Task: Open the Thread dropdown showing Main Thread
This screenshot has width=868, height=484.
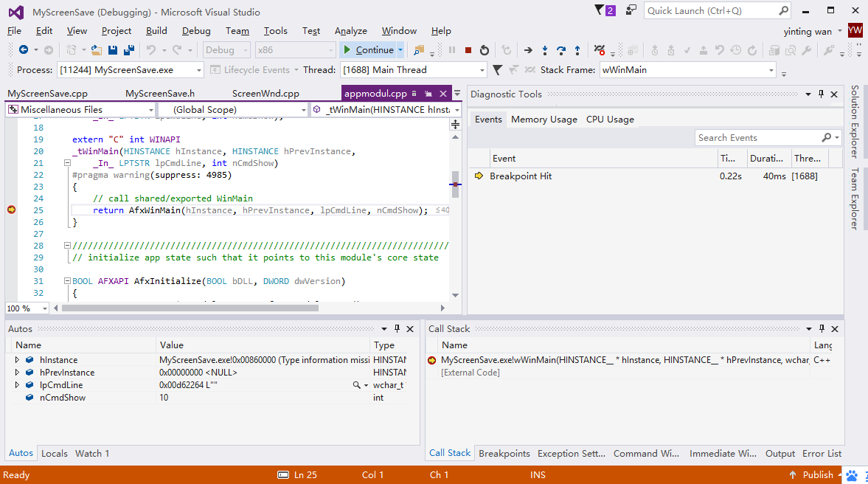Action: pyautogui.click(x=482, y=70)
